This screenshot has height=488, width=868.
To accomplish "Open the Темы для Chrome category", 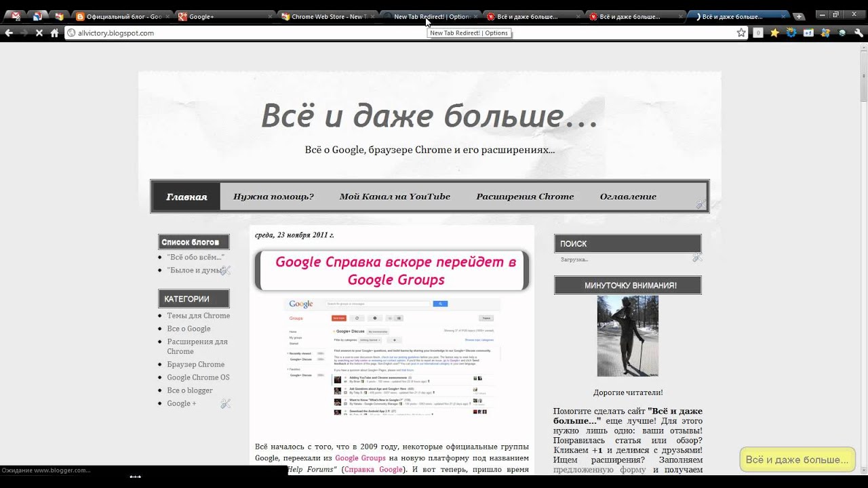I will [x=198, y=315].
